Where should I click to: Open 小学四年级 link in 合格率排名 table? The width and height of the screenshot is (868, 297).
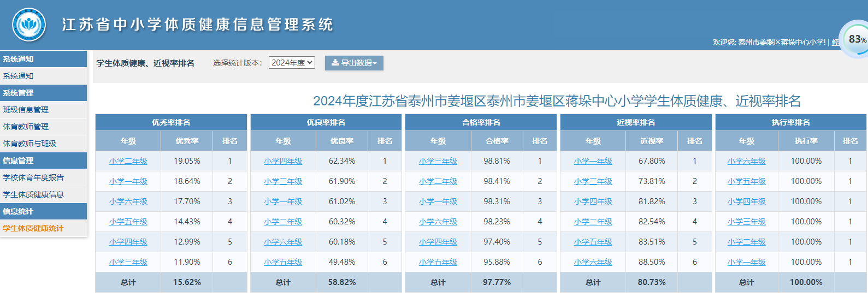coord(438,242)
